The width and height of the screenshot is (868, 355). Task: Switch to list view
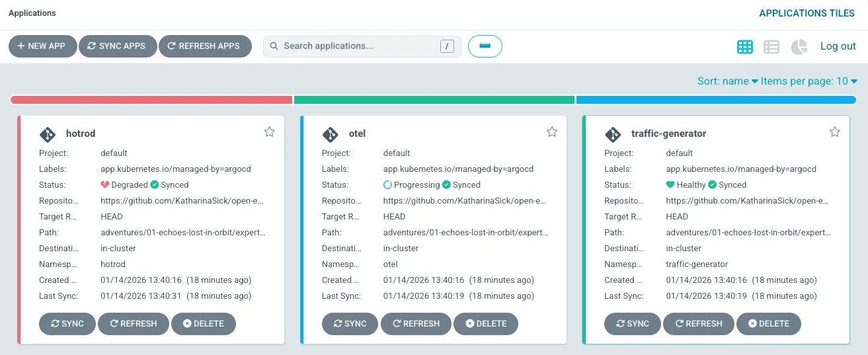[x=771, y=46]
